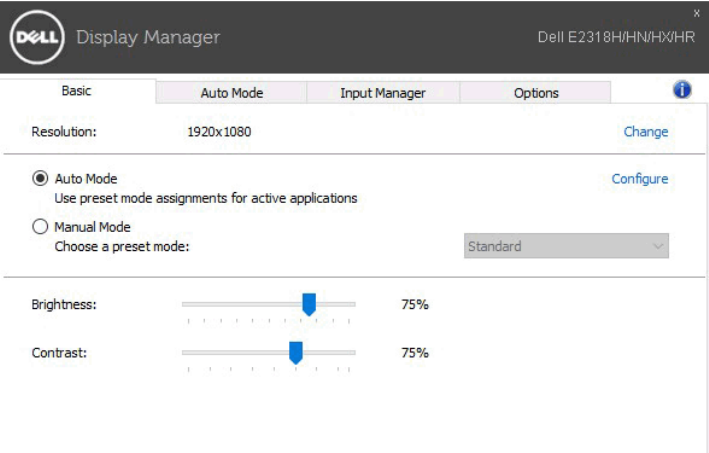Open the Configure link for Auto Mode

[640, 179]
